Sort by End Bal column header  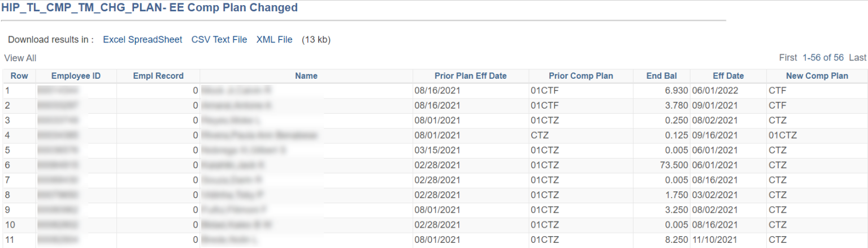click(x=661, y=76)
